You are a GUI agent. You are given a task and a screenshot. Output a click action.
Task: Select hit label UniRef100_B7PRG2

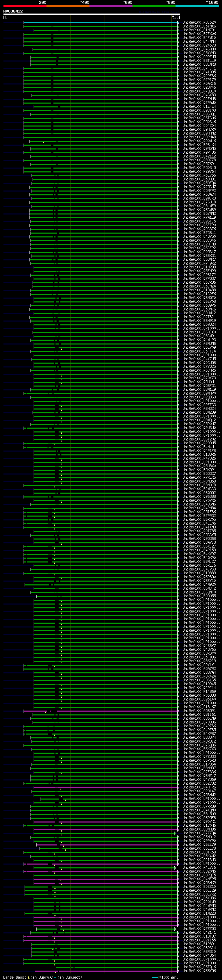pyautogui.click(x=199, y=516)
